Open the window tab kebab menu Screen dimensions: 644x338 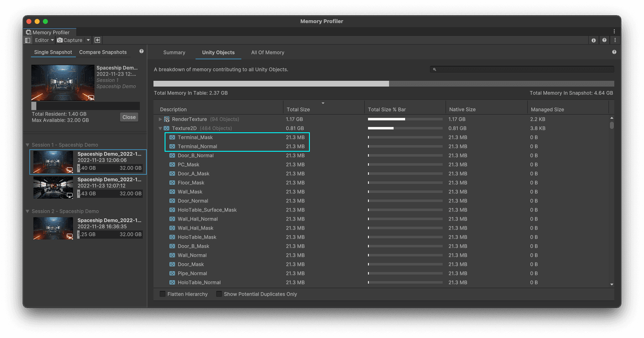614,31
